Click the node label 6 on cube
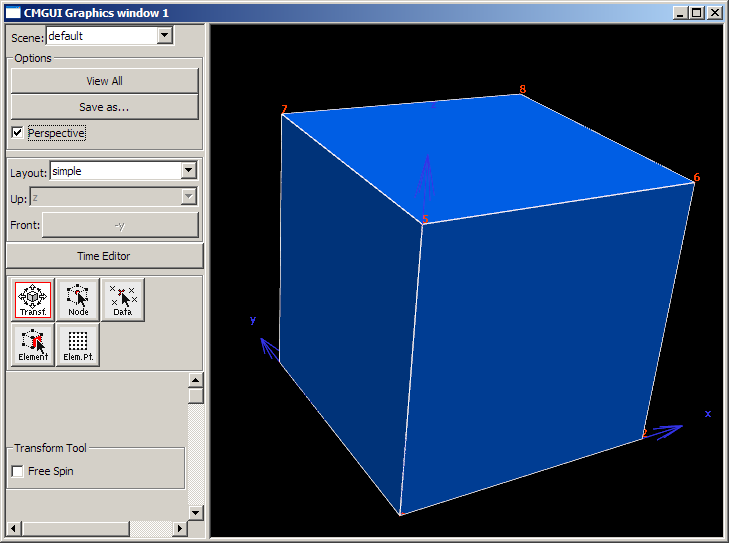 (696, 177)
